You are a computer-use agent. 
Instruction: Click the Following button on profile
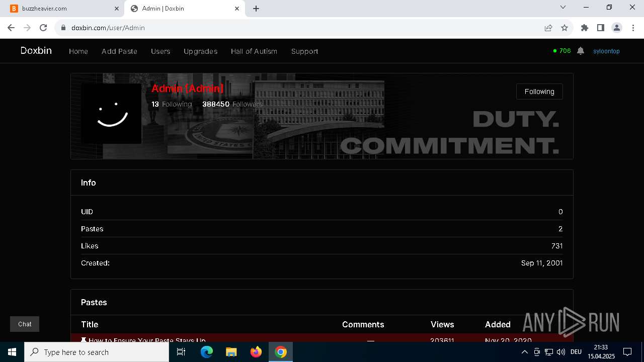click(539, 92)
